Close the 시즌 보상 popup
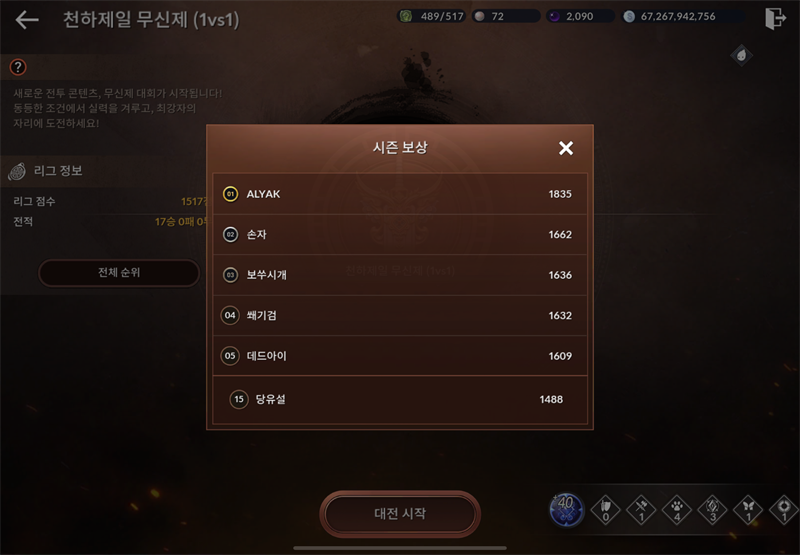This screenshot has width=800, height=555. [566, 148]
